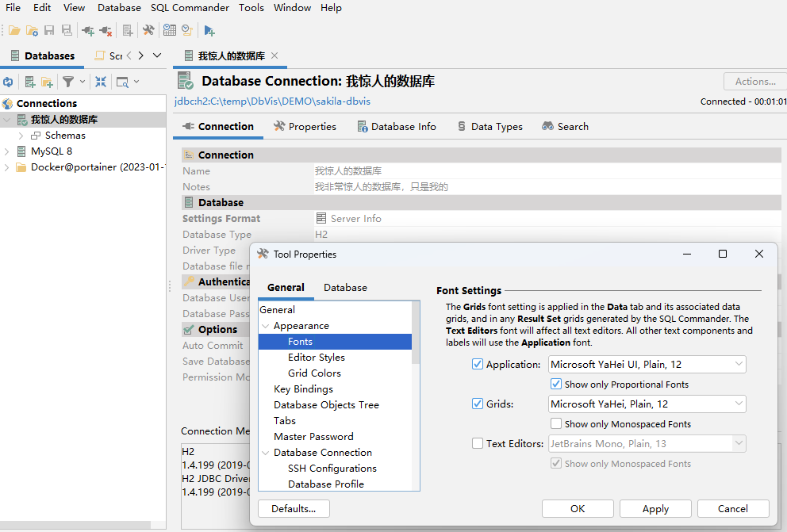Enable the Text Editors font checkbox

click(476, 443)
